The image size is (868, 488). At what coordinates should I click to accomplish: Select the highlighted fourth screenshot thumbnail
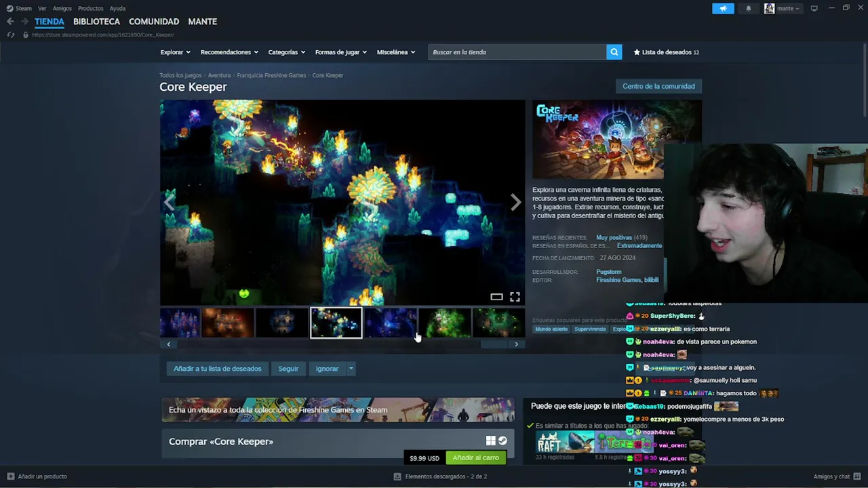coord(336,323)
